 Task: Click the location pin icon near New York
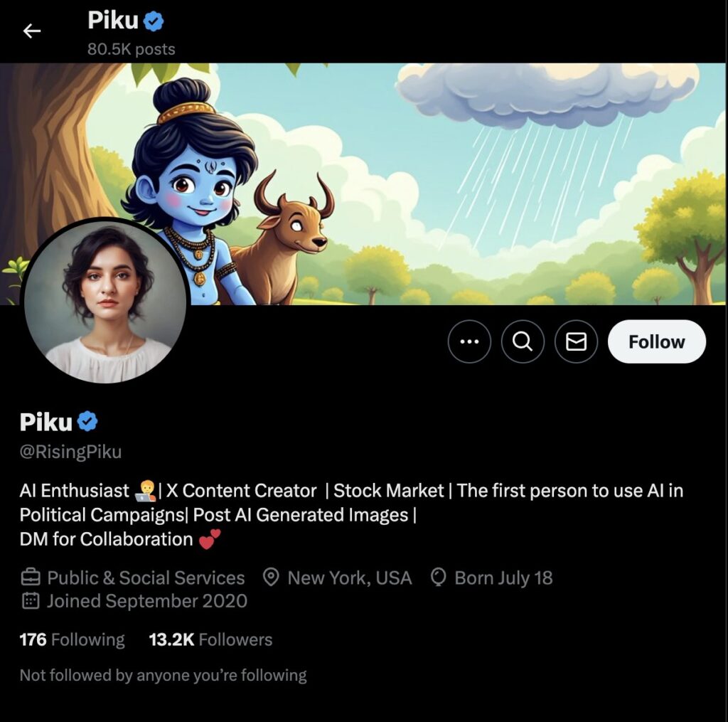pos(271,578)
